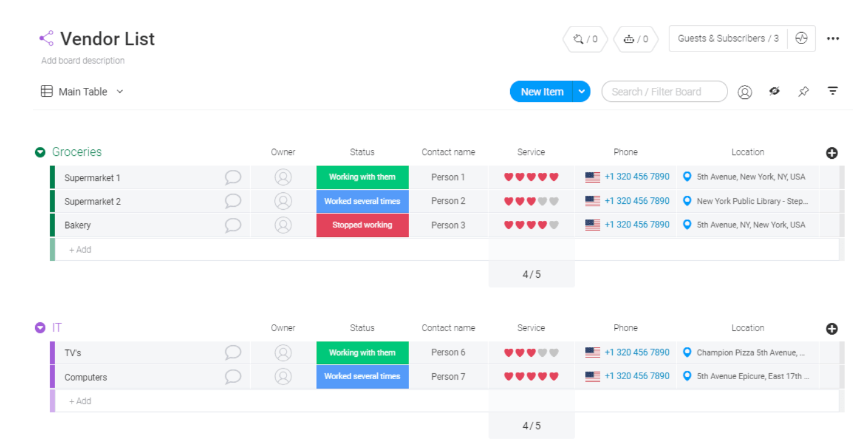Open the Main Table view switcher chevron

pyautogui.click(x=119, y=91)
